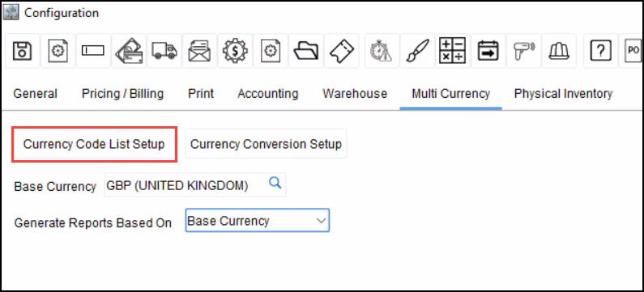Click the Generate Reports Based On label
The image size is (644, 292).
pyautogui.click(x=93, y=222)
